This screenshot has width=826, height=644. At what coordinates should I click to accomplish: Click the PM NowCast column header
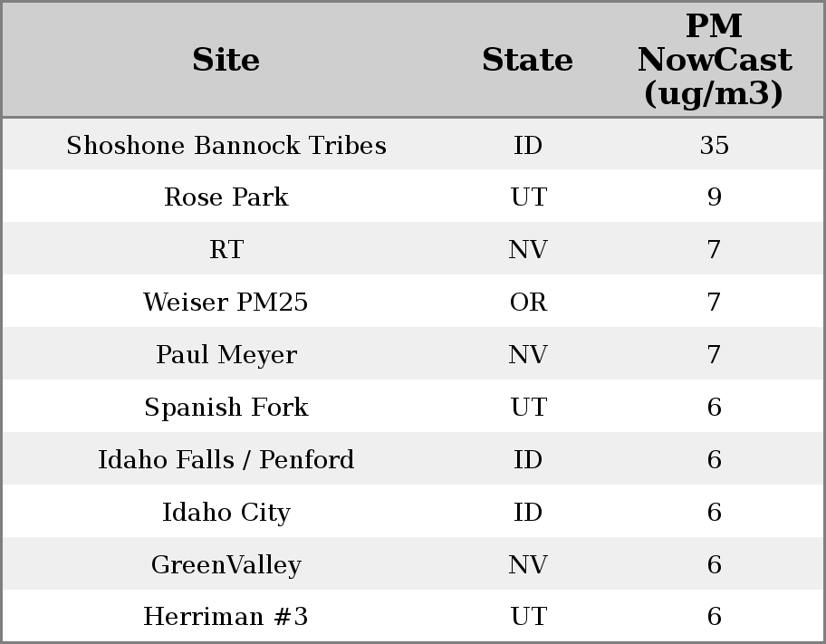click(x=714, y=60)
